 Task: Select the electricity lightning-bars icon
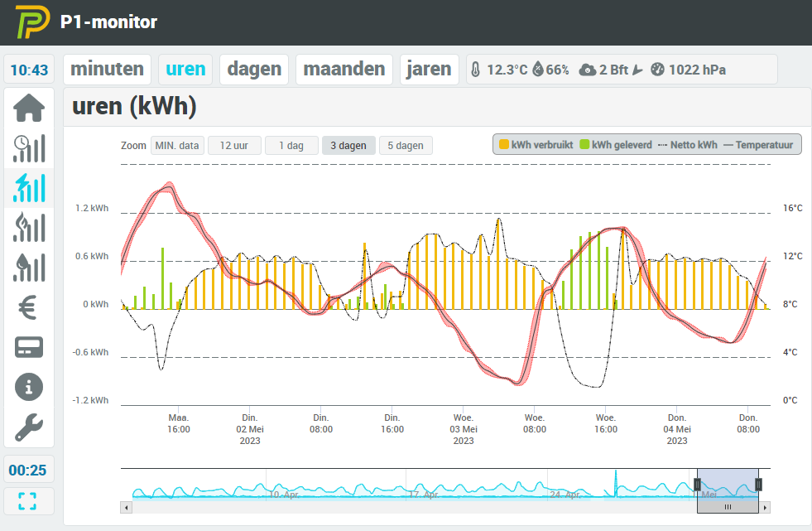pos(29,188)
